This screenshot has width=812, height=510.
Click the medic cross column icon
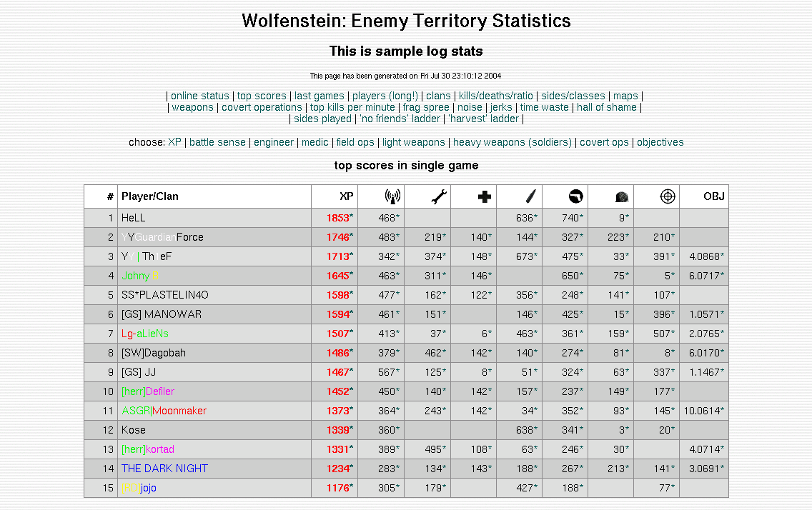click(484, 196)
